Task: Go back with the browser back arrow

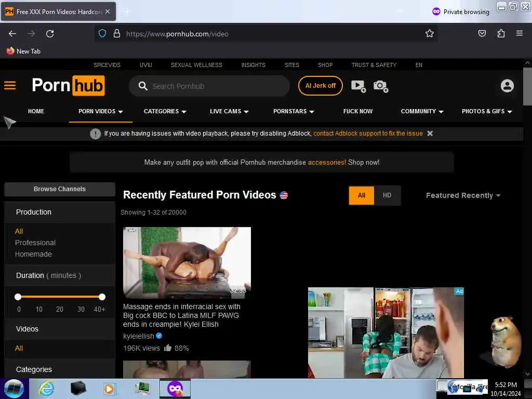Action: [x=12, y=34]
